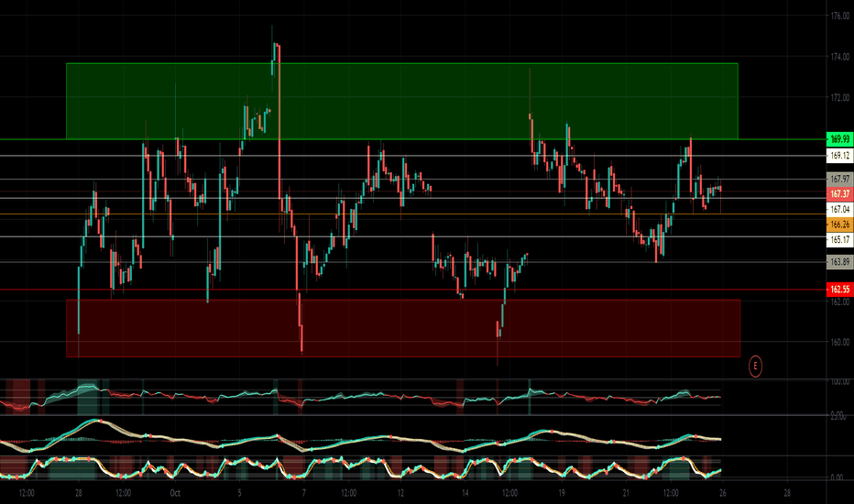Click the '12' date label on time axis
854x504 pixels.
pyautogui.click(x=400, y=493)
